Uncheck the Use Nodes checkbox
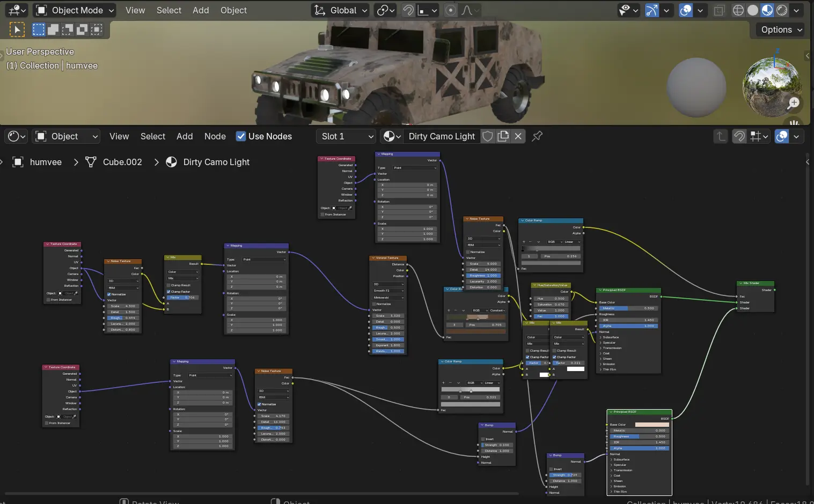The height and width of the screenshot is (504, 814). click(x=241, y=136)
